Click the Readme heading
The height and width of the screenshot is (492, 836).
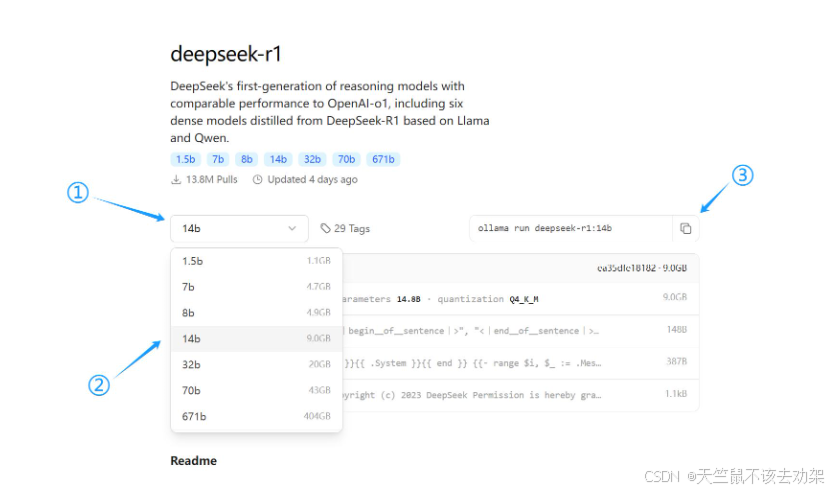pos(194,461)
